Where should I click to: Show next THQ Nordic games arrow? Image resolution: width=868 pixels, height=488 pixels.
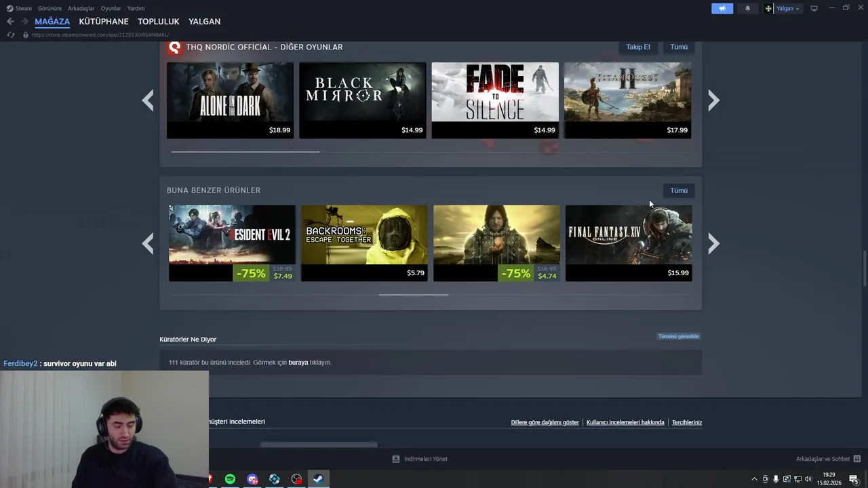click(713, 100)
